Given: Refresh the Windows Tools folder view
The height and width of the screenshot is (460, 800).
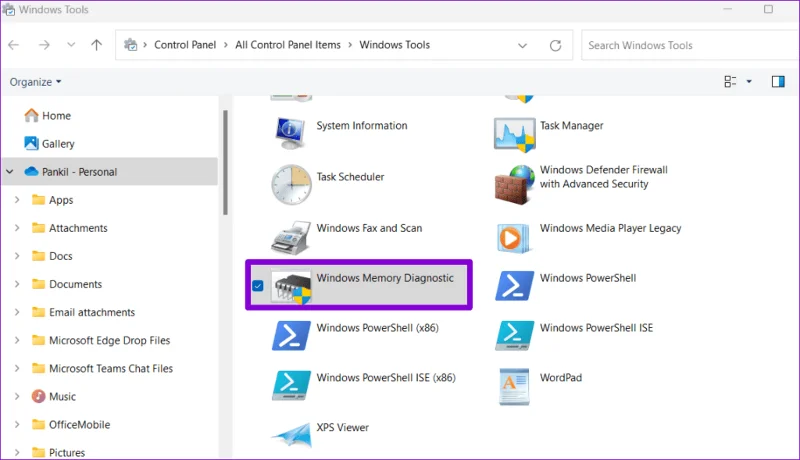Looking at the screenshot, I should coord(556,45).
